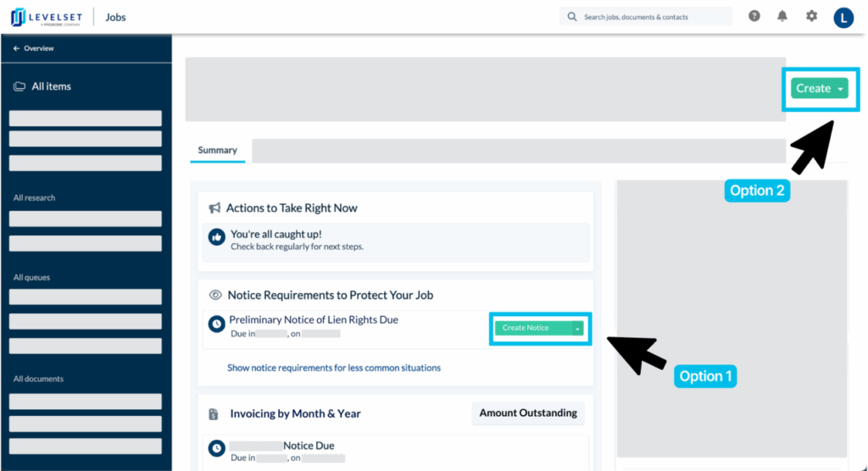Click the clock icon beside Preliminary Notice
This screenshot has height=471, width=868.
217,324
